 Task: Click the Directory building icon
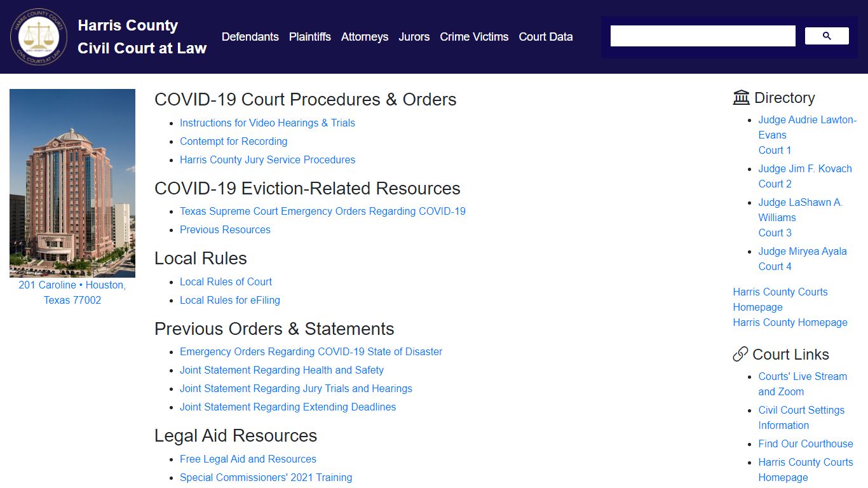[741, 97]
